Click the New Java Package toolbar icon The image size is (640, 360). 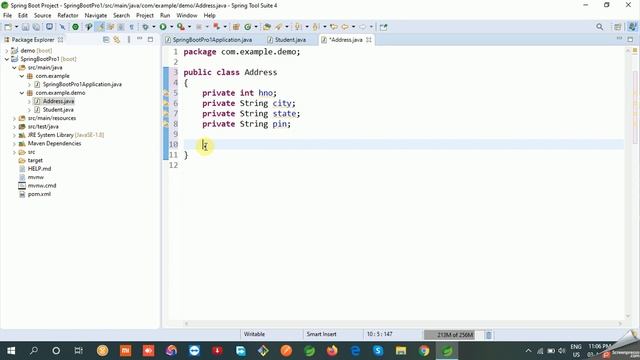coord(236,27)
